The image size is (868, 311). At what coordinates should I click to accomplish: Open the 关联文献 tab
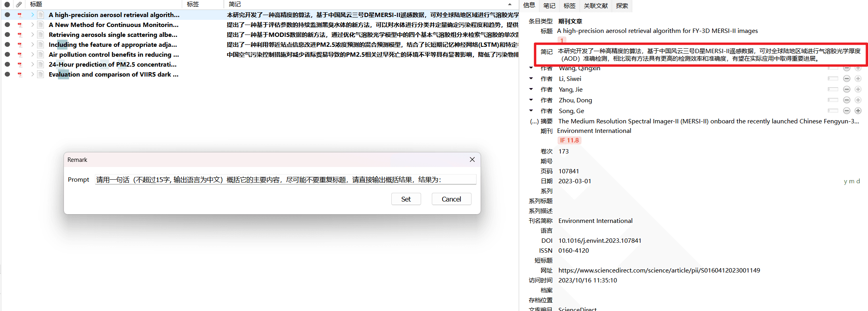pyautogui.click(x=595, y=6)
